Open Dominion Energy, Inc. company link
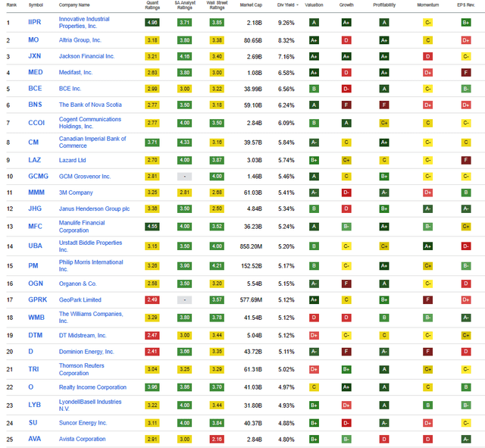Screen dimensions: 485x448 pos(86,352)
